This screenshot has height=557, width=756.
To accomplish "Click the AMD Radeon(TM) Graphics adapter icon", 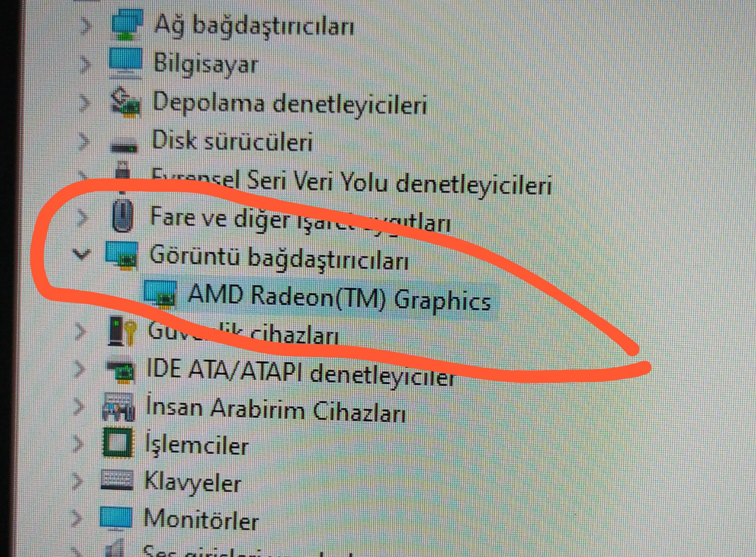I will (x=160, y=294).
